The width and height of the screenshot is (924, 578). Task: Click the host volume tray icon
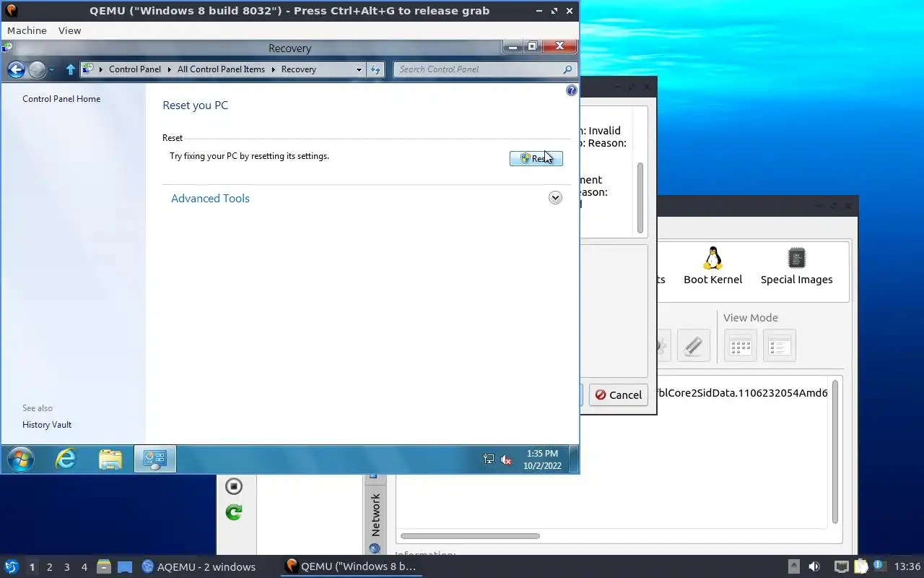(814, 566)
